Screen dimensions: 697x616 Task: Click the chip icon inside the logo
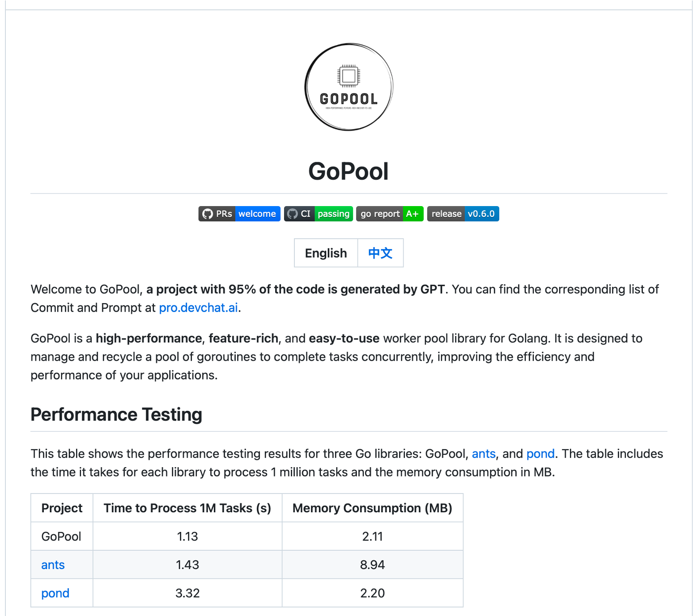pos(348,76)
